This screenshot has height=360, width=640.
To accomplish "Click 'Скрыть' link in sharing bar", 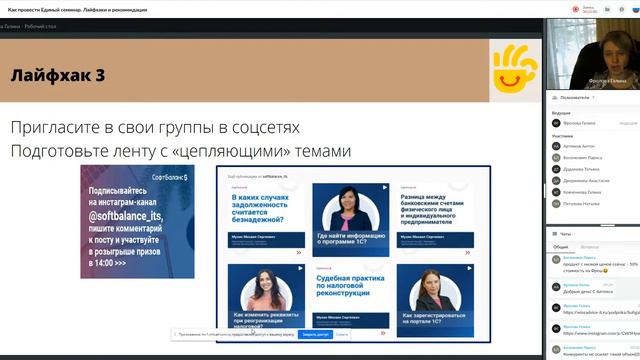I will click(342, 334).
